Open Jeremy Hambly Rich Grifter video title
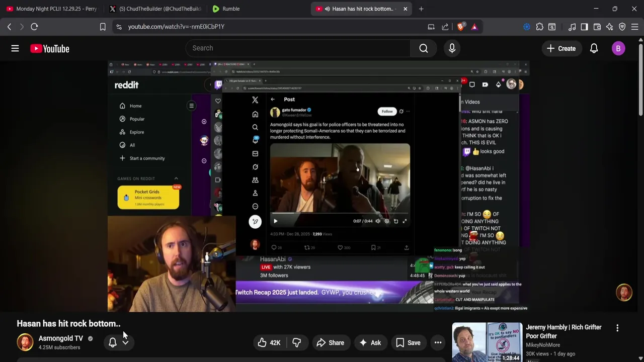The height and width of the screenshot is (362, 644). point(563,331)
